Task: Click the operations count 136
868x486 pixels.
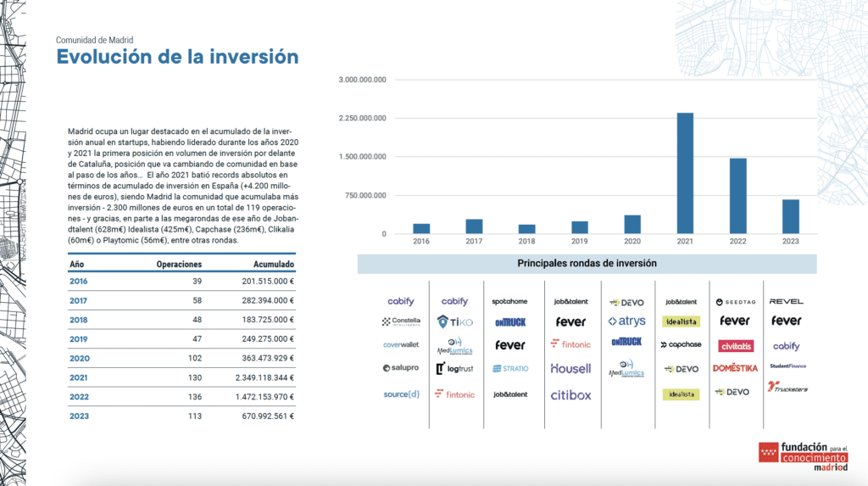Action: [x=195, y=397]
